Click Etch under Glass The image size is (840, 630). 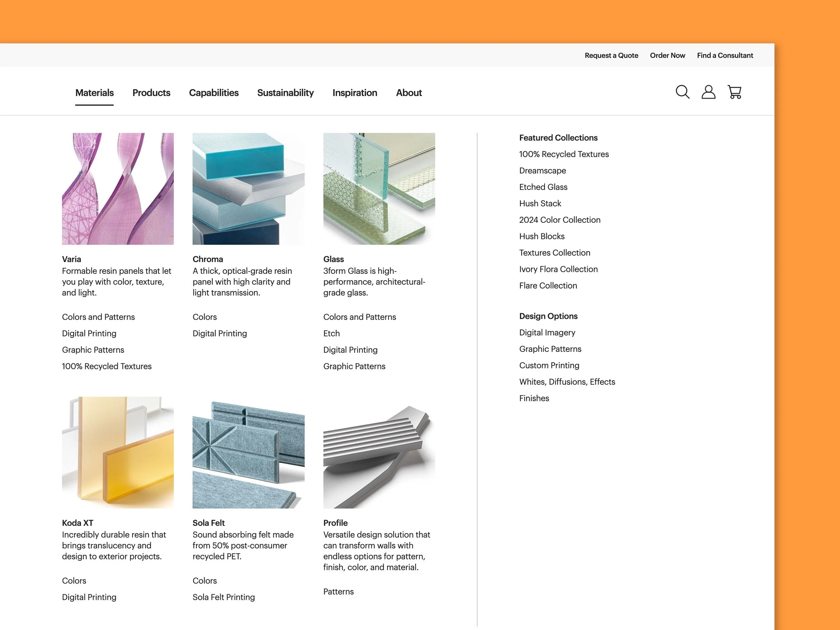click(331, 333)
